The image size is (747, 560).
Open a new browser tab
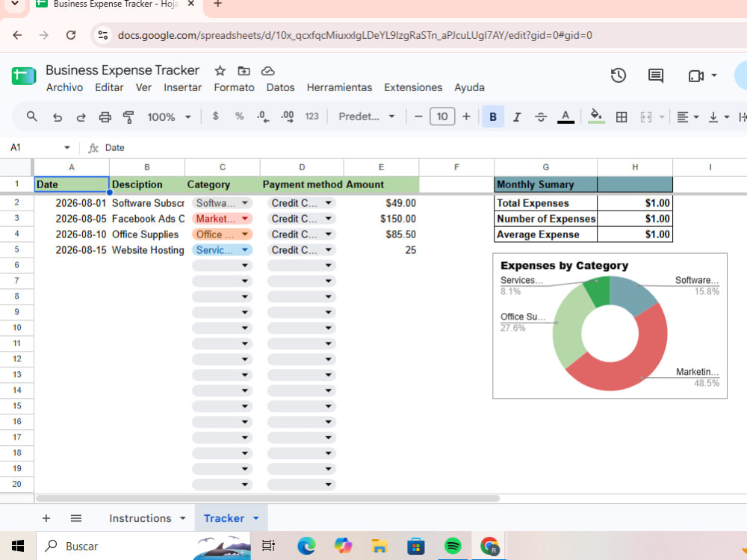pyautogui.click(x=217, y=4)
